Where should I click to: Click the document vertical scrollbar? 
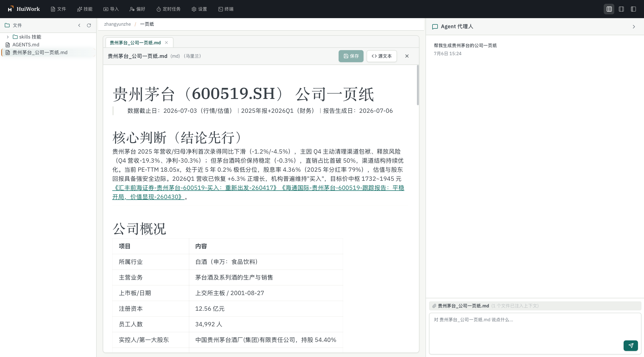pyautogui.click(x=418, y=85)
